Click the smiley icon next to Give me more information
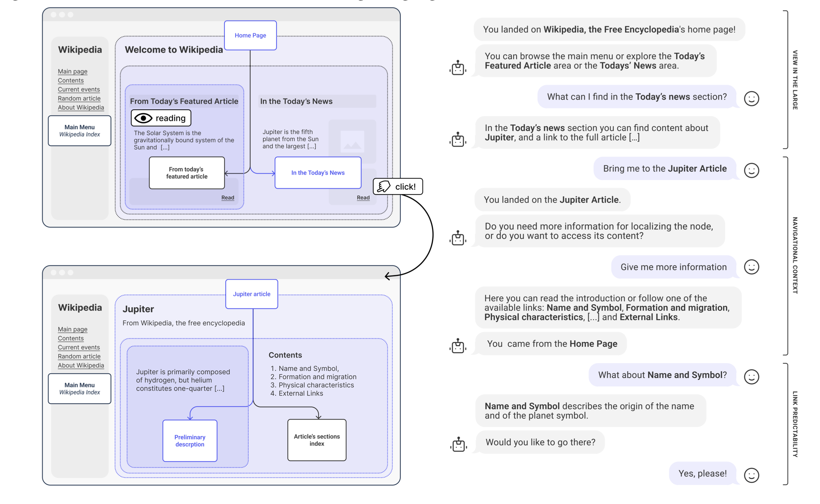This screenshot has height=504, width=820. (x=751, y=267)
